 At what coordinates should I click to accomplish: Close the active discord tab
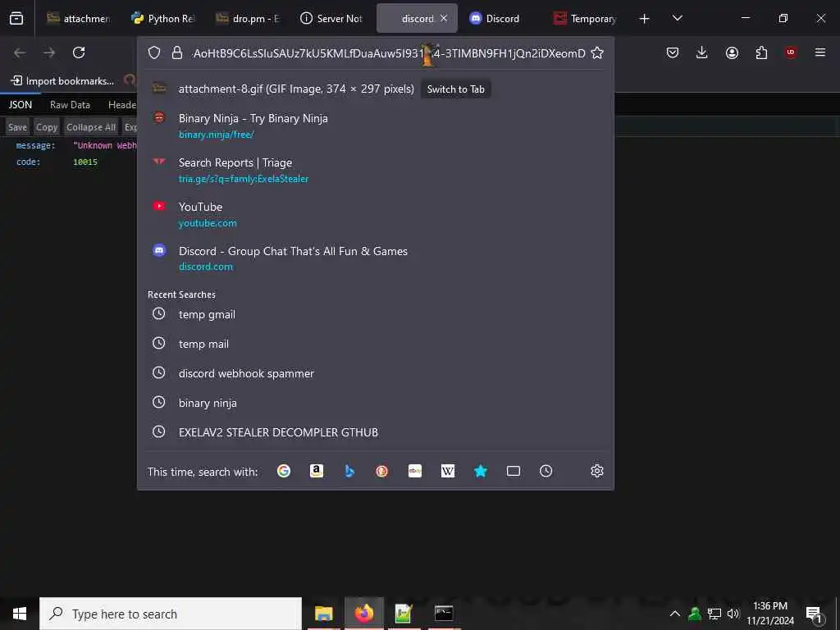tap(444, 18)
